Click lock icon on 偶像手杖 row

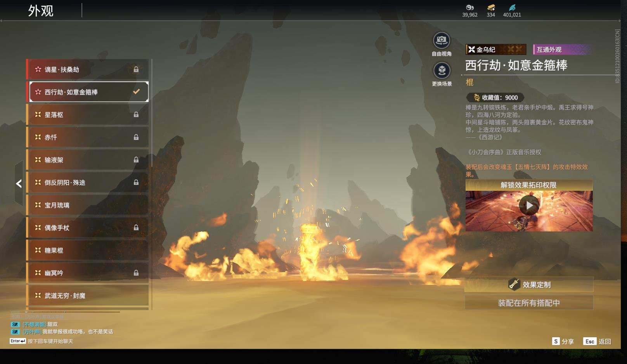[x=136, y=228]
